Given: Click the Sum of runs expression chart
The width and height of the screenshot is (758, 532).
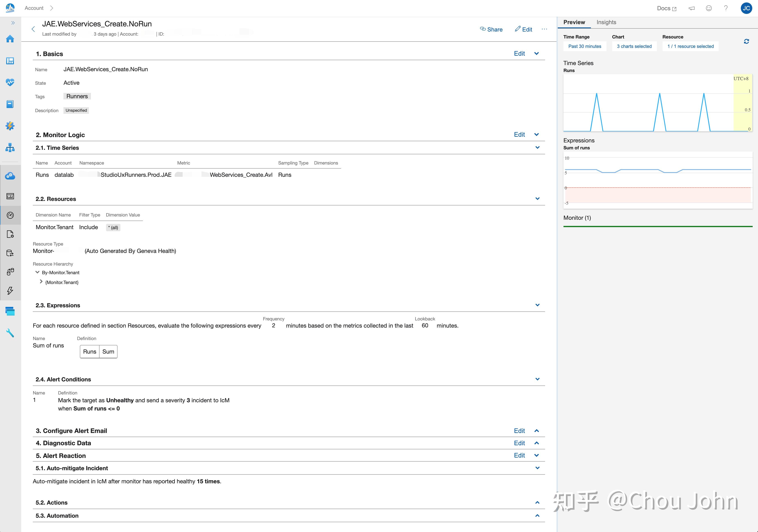Looking at the screenshot, I should tap(658, 180).
